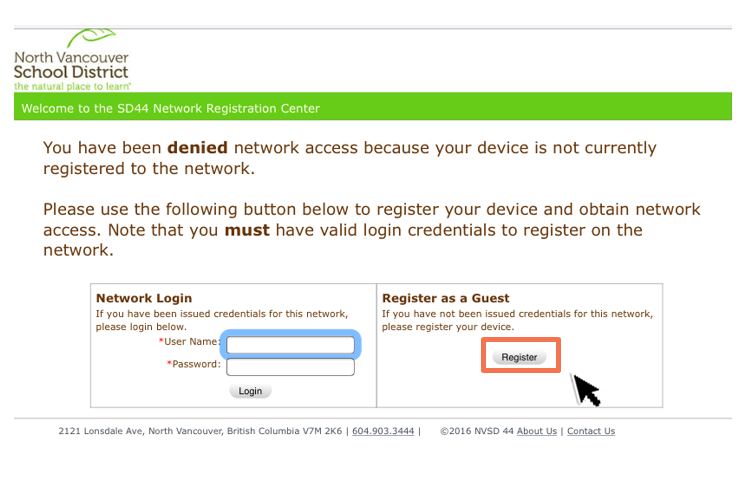
Task: Click the Password label text
Action: 195,364
